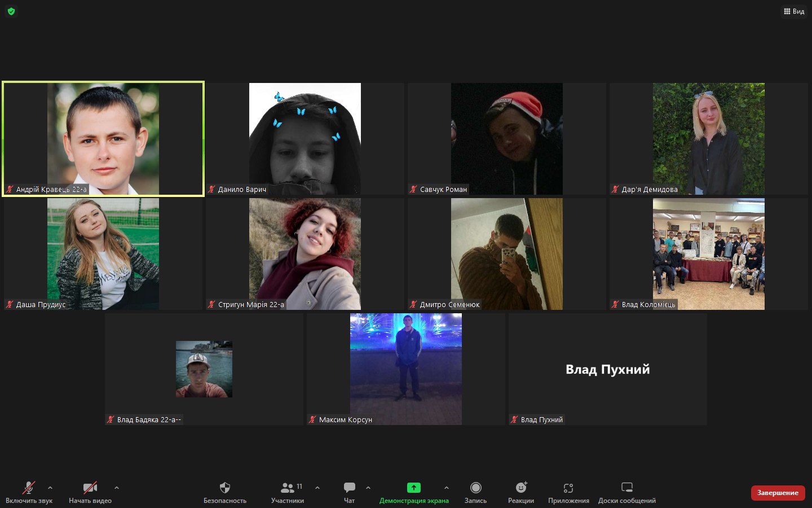Start recording with the Запись icon
Screen dimensions: 812x508
[x=476, y=488]
